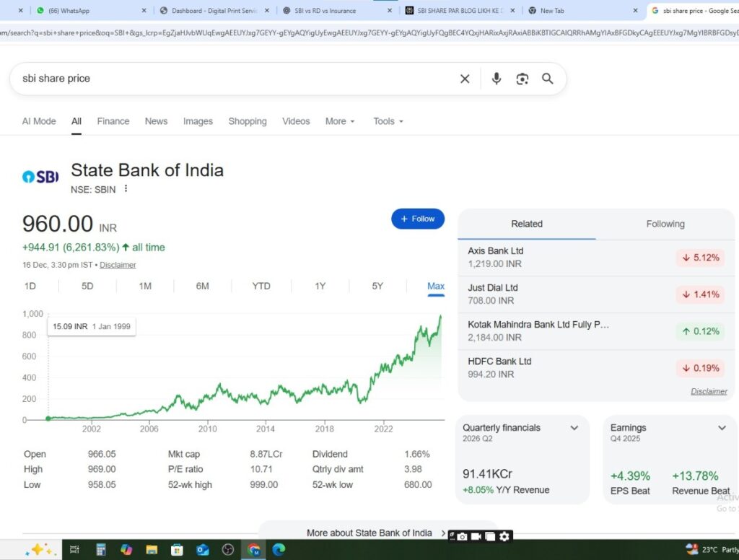Viewport: 739px width, 560px height.
Task: Switch chart range to 5D
Action: [x=87, y=286]
